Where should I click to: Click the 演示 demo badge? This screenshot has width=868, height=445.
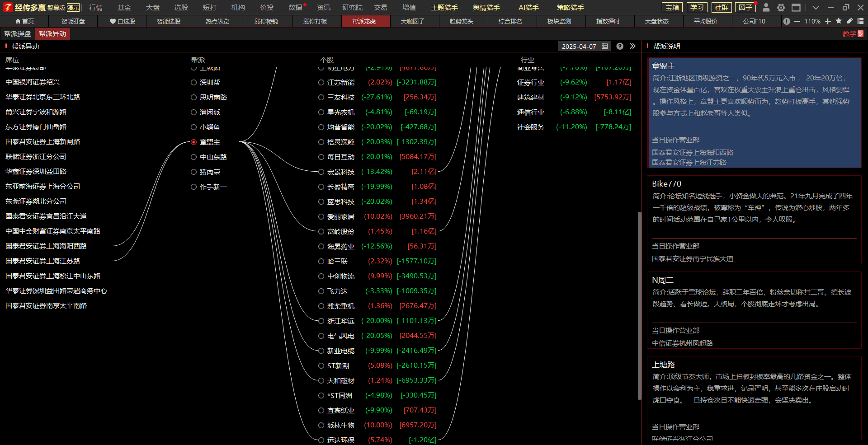73,8
